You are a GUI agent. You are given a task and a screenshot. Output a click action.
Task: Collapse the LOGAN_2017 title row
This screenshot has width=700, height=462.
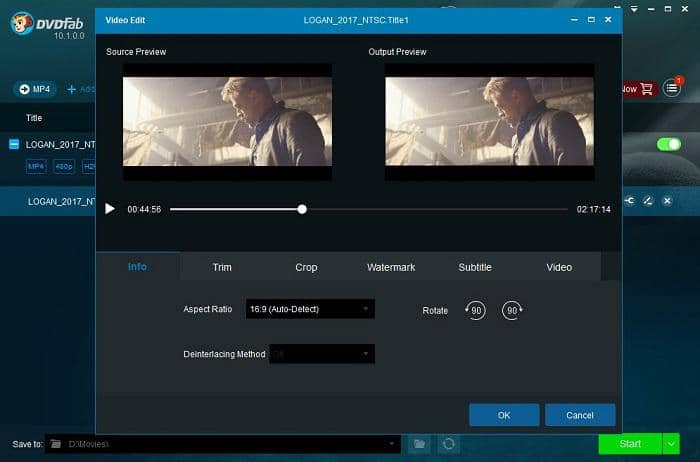(x=14, y=144)
